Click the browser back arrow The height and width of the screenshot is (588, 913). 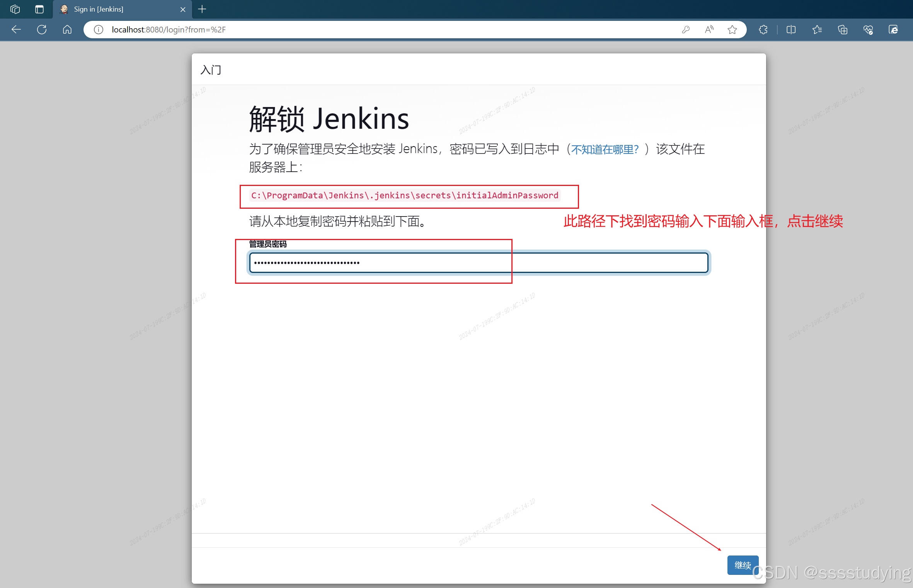click(16, 29)
